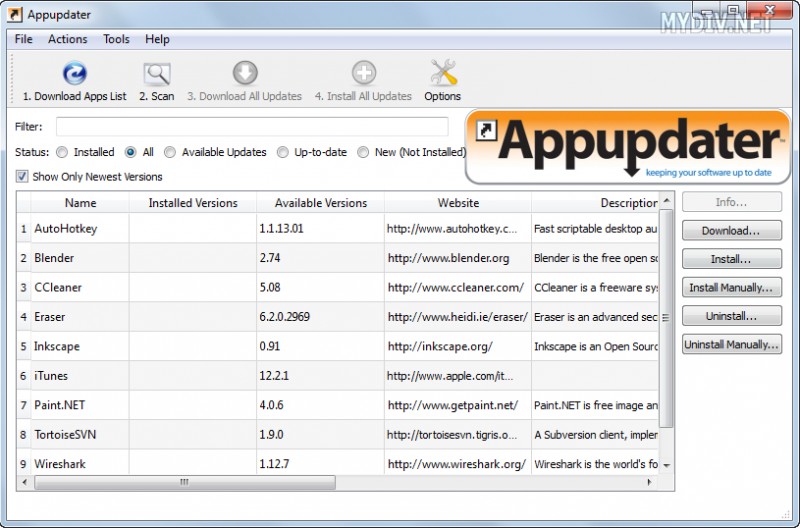Click http://www.getpaint.net/ website cell
Viewport: 800px width, 528px height.
pos(458,405)
